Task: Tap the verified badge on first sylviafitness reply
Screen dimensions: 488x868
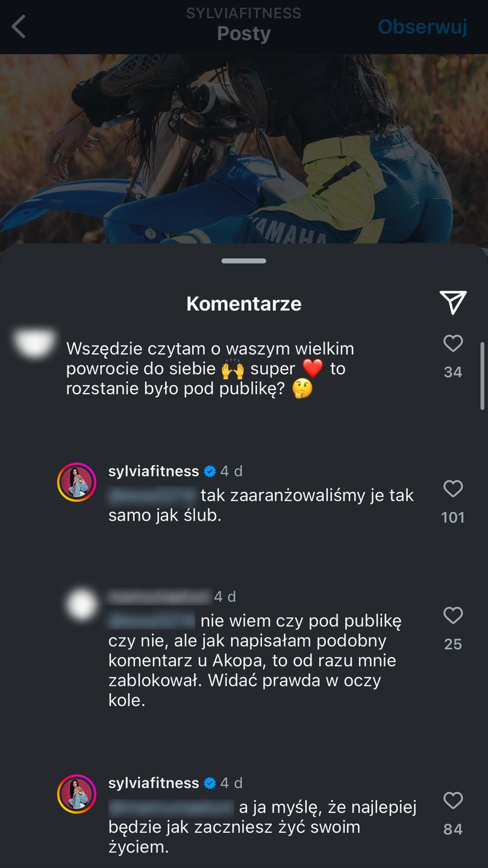Action: click(x=210, y=471)
